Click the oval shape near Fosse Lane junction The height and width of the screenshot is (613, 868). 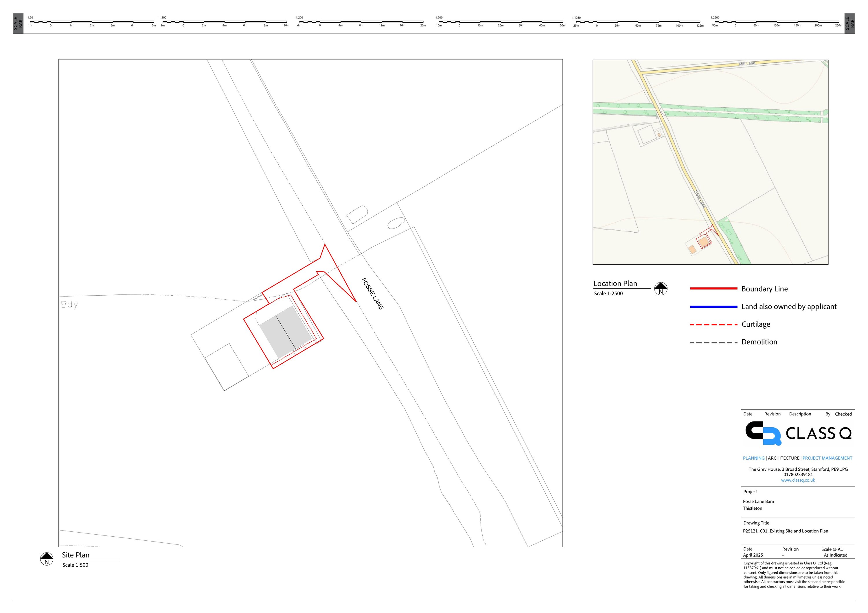pos(396,223)
